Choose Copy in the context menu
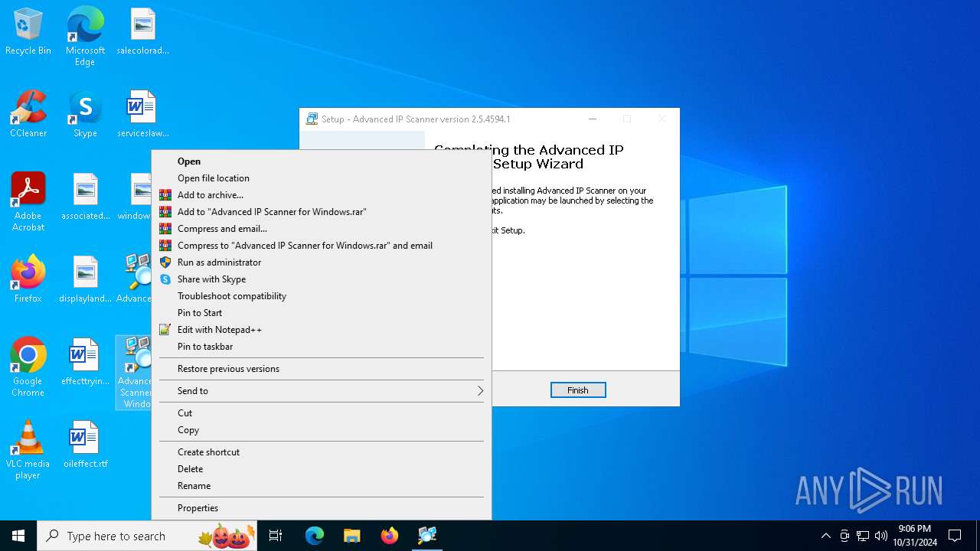Viewport: 980px width, 551px height. (x=322, y=430)
